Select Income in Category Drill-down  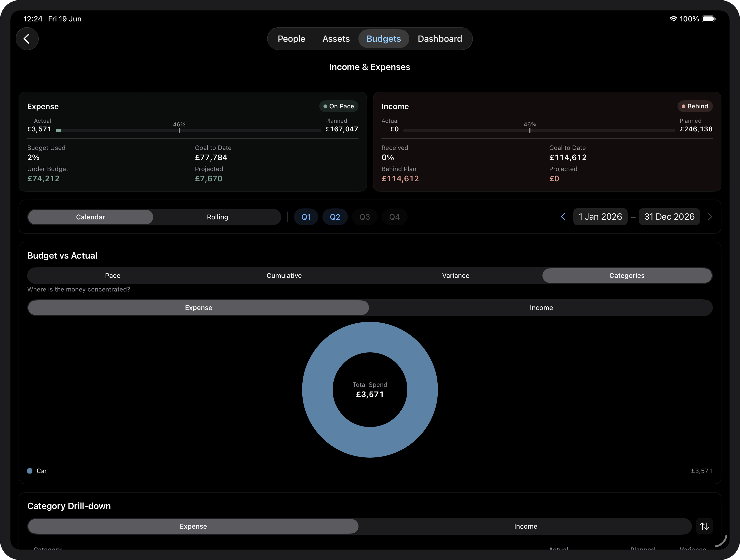click(525, 526)
